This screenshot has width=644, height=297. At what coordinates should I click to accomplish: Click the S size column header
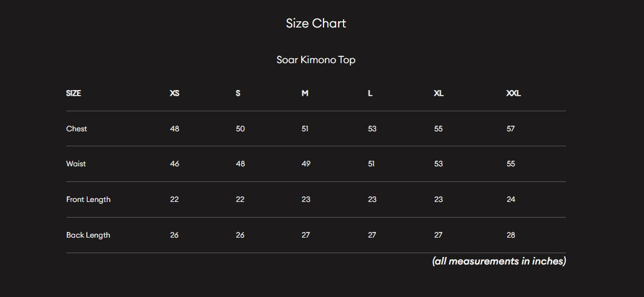(238, 93)
